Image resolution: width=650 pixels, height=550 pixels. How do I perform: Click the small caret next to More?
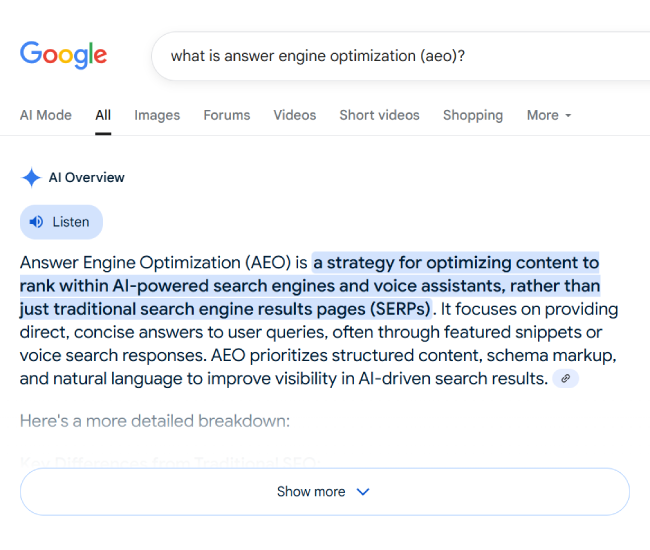568,116
